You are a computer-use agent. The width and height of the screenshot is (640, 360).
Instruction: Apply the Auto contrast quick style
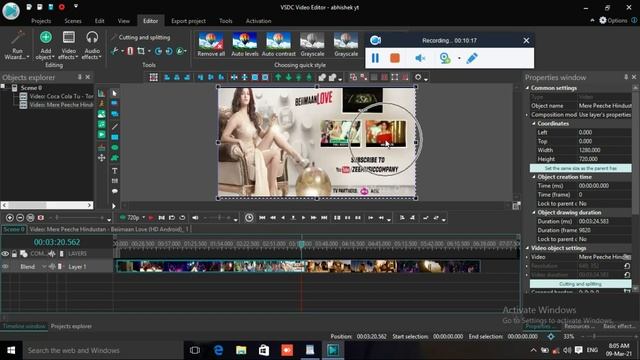point(278,44)
